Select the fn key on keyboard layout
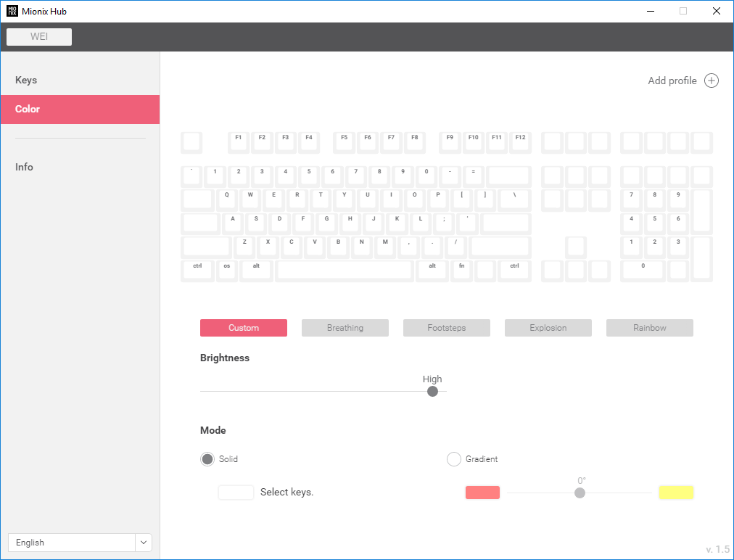 coord(461,271)
